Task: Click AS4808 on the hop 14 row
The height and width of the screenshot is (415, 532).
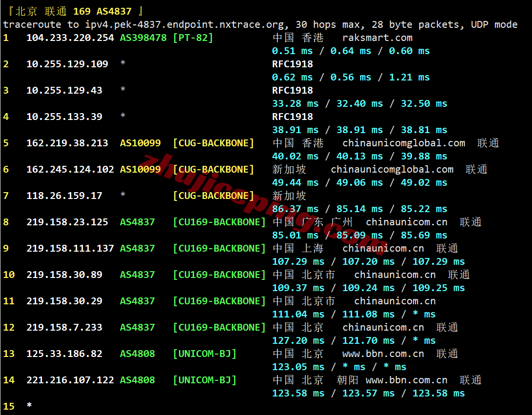Action: pyautogui.click(x=137, y=380)
